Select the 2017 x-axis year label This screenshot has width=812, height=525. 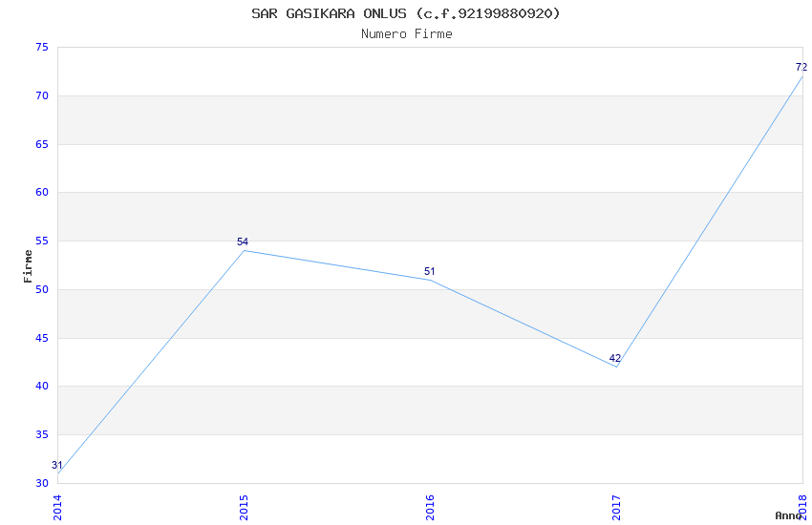coord(616,508)
